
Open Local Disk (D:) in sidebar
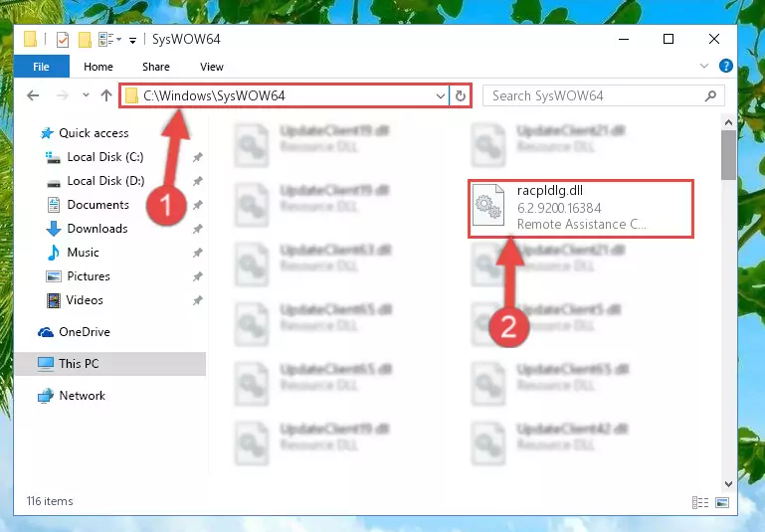[x=105, y=181]
